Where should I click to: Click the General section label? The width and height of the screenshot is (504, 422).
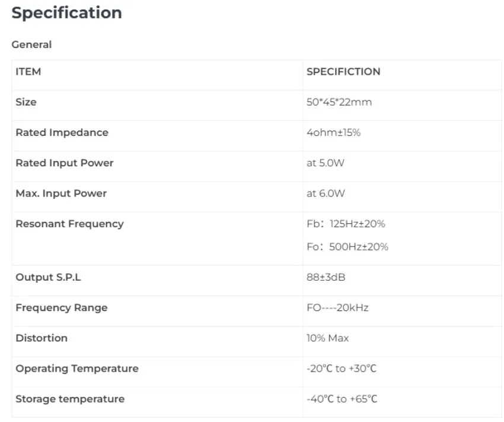[x=31, y=45]
